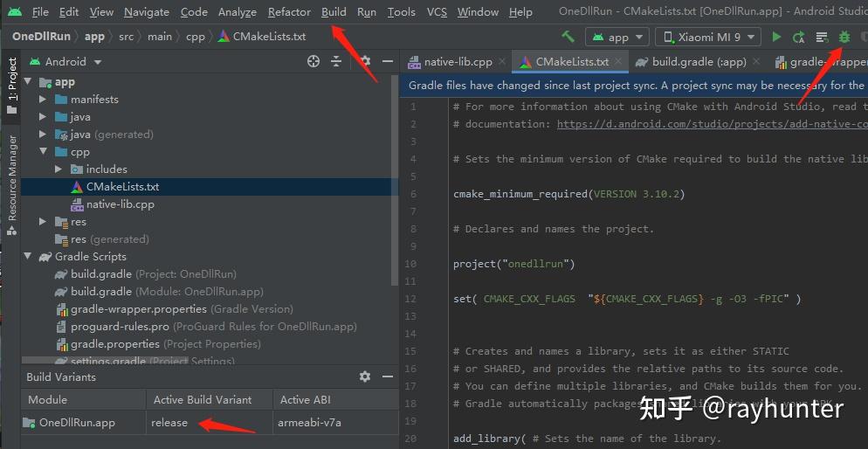Open Project panel settings gear

click(x=365, y=61)
